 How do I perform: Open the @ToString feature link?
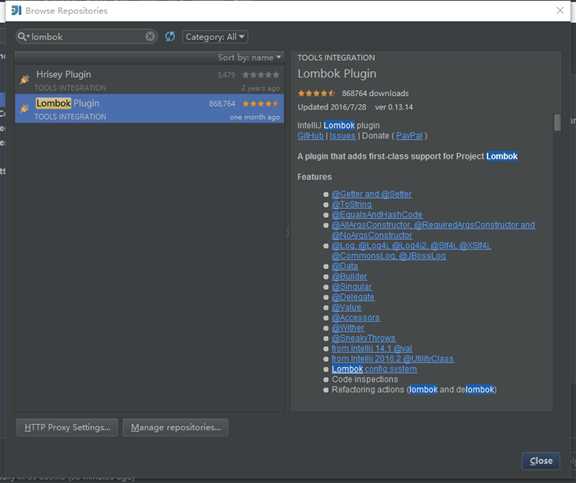click(x=352, y=204)
